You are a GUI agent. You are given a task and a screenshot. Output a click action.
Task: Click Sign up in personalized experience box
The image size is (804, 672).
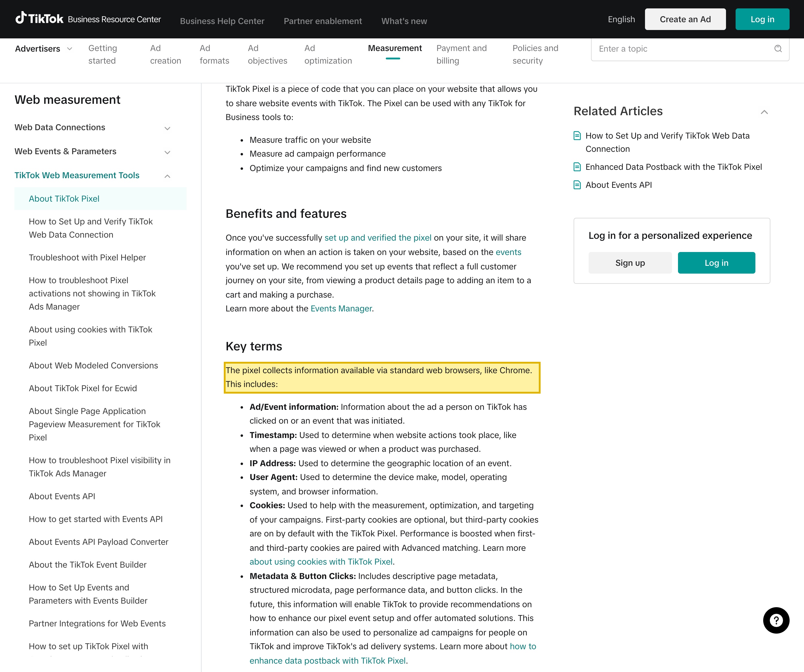click(630, 263)
